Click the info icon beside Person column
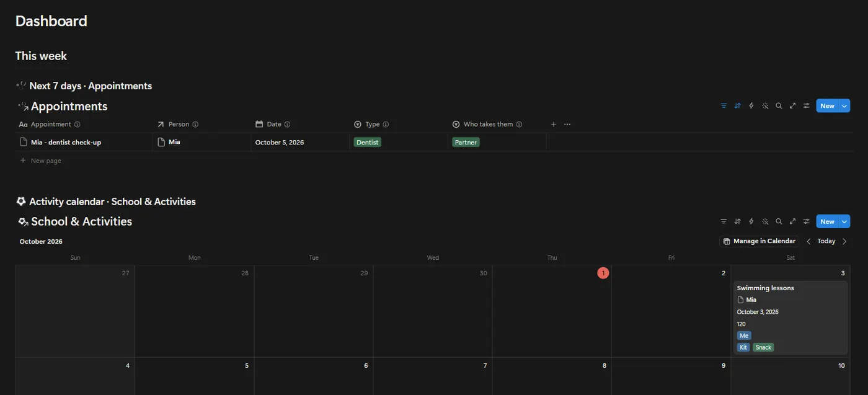This screenshot has width=868, height=395. pos(195,125)
